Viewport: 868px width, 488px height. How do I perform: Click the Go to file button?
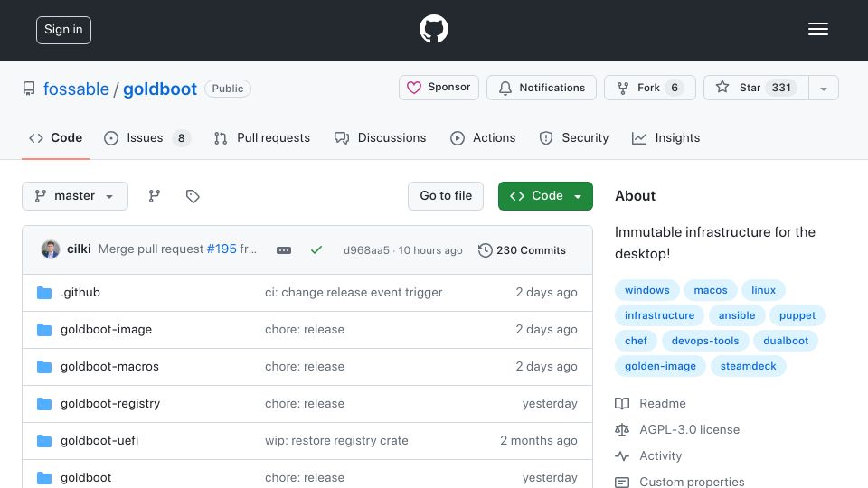[x=446, y=196]
